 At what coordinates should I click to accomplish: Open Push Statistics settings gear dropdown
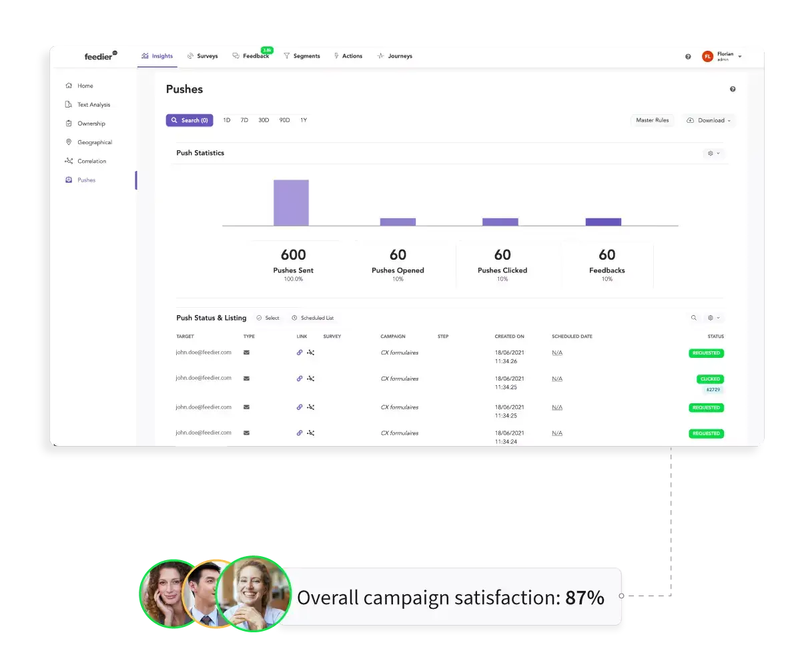[714, 154]
